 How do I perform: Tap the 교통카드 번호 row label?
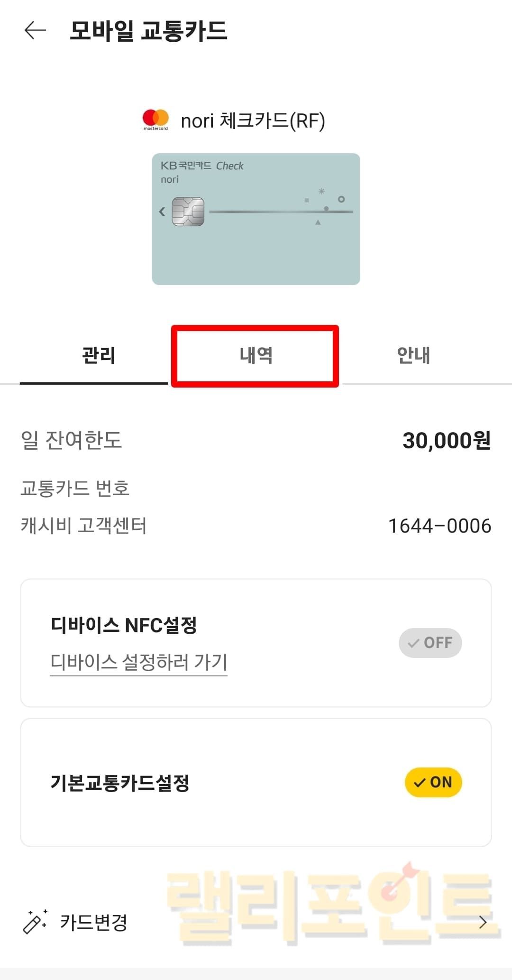[75, 488]
